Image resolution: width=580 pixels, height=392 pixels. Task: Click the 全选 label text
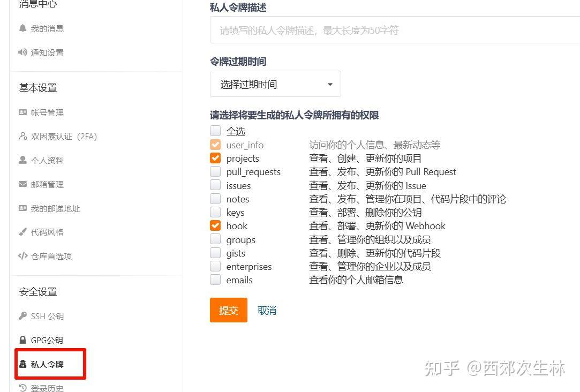(x=236, y=131)
